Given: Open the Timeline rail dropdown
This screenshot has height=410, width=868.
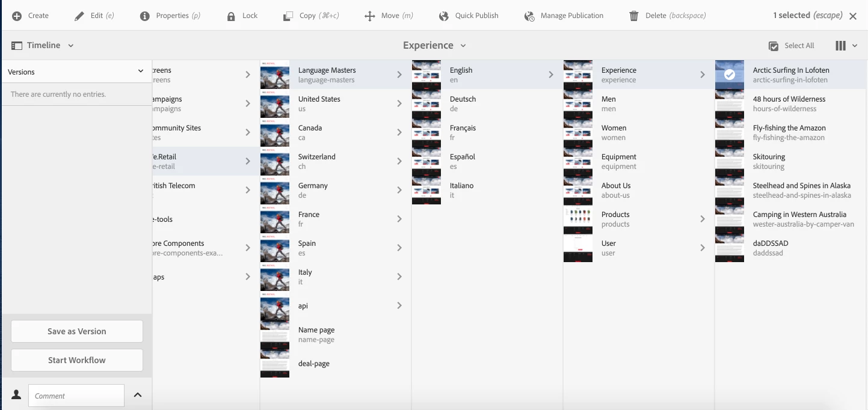Looking at the screenshot, I should (x=71, y=46).
